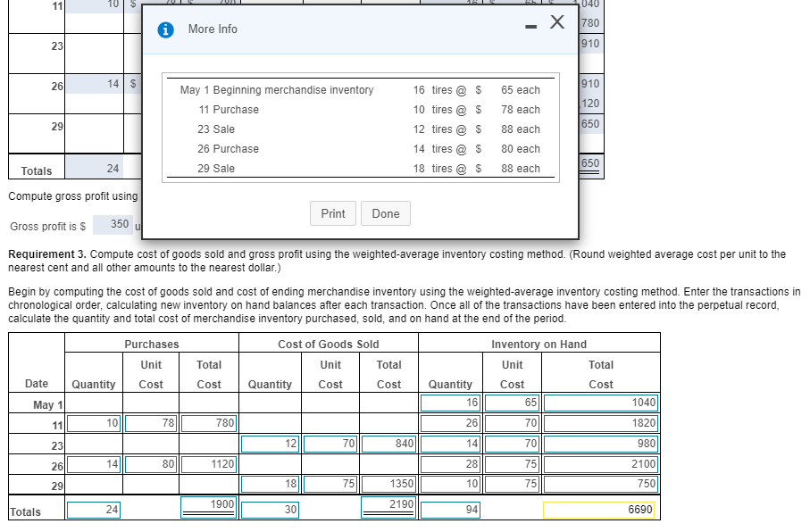Select May 26 purchase quantity field 14
810x532 pixels.
(x=94, y=465)
